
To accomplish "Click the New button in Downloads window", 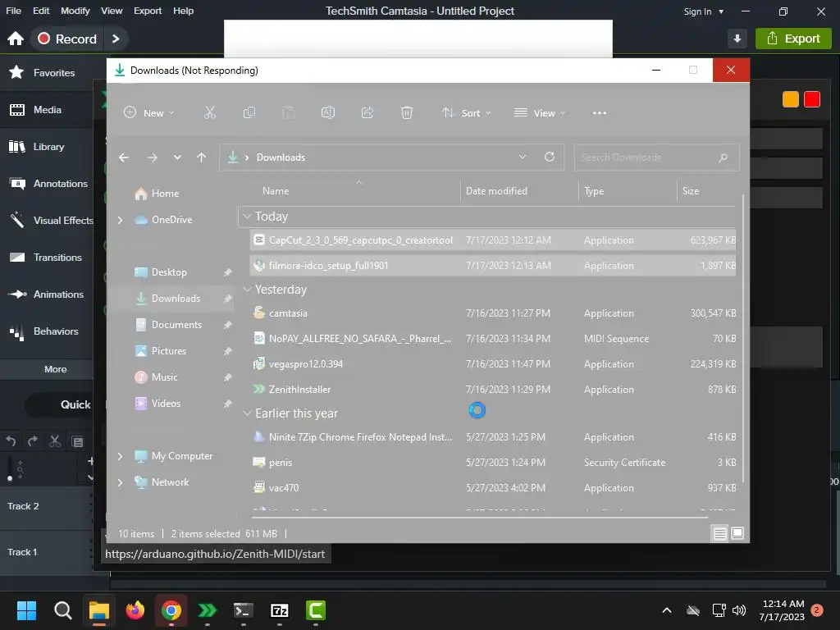I will [x=149, y=113].
